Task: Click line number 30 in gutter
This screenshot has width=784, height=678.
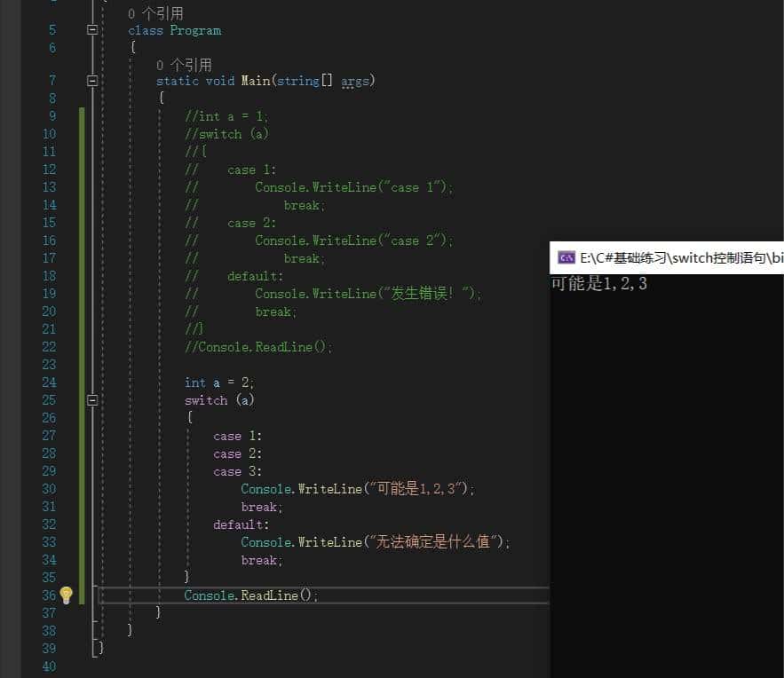Action: coord(49,489)
